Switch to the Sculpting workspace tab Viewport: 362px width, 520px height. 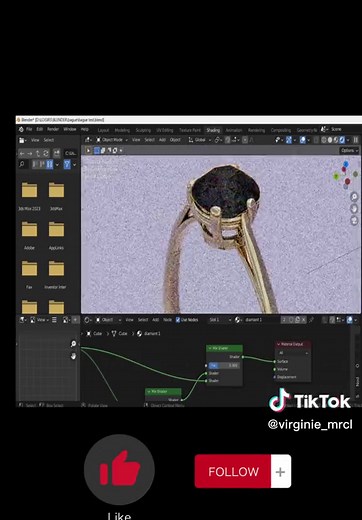143,130
